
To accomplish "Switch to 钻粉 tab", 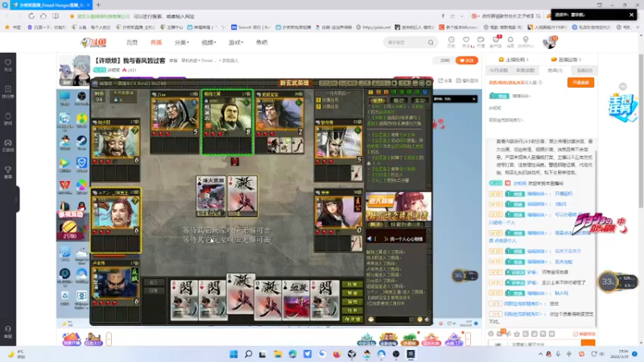I will point(584,71).
